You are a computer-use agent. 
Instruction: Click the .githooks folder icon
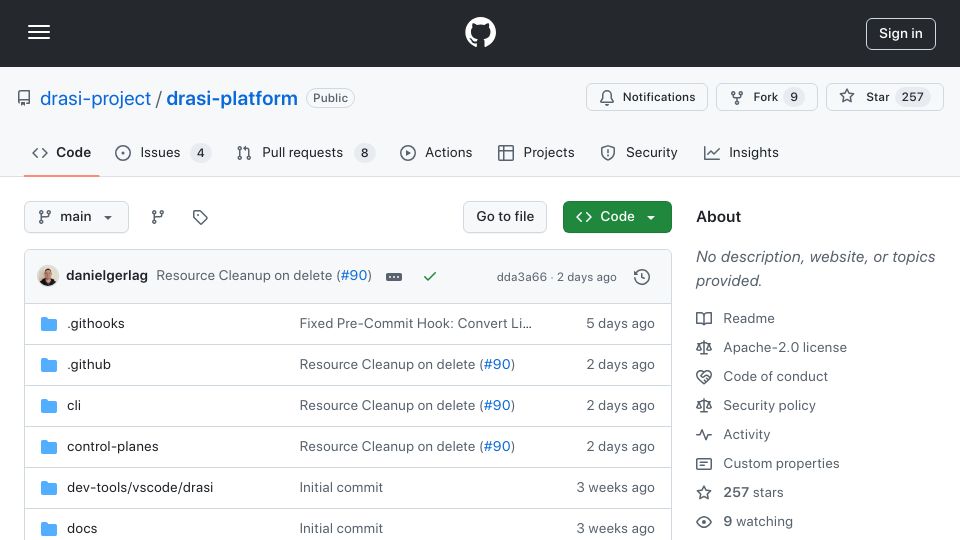click(49, 324)
